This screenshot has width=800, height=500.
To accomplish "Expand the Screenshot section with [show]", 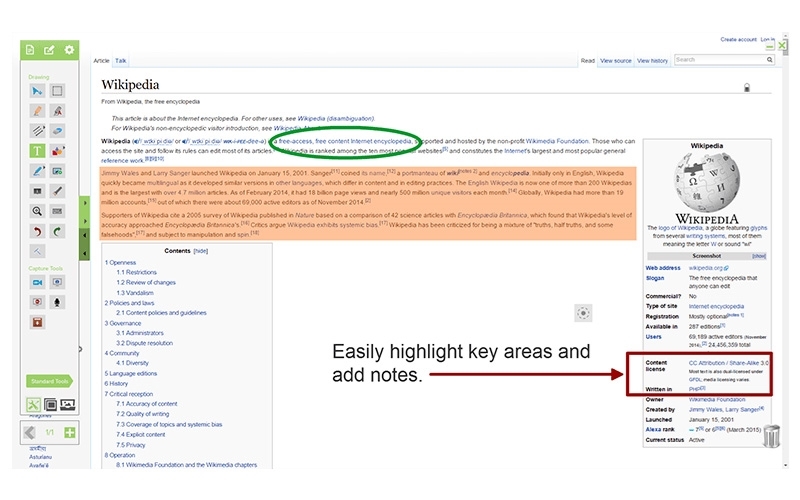I will coord(759,256).
